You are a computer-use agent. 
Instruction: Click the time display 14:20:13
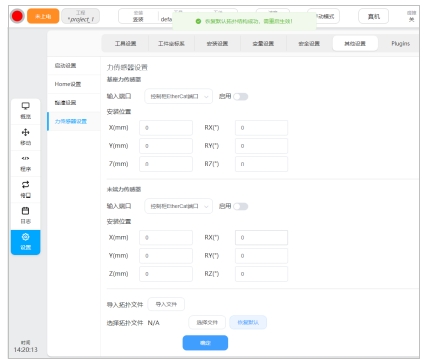coord(26,350)
